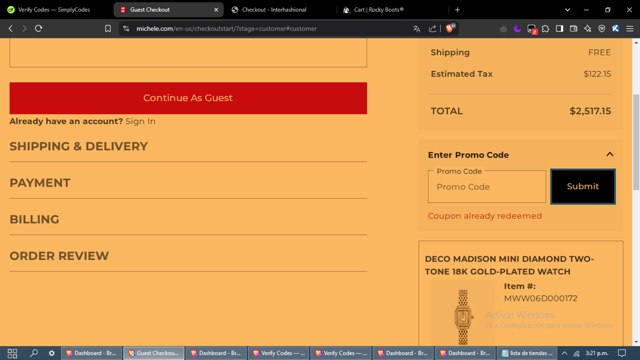Click the SHIPPING & DELIVERY heading
The width and height of the screenshot is (640, 360).
pos(79,146)
